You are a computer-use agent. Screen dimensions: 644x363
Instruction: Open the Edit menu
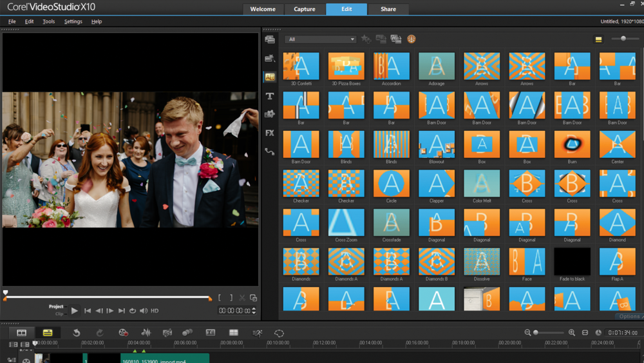coord(29,21)
